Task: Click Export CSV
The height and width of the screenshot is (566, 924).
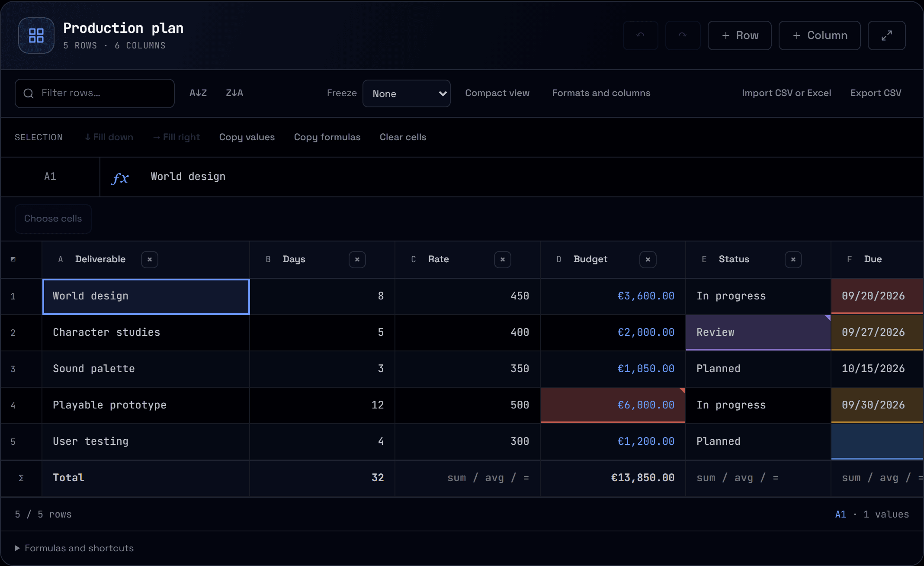Action: click(x=876, y=93)
